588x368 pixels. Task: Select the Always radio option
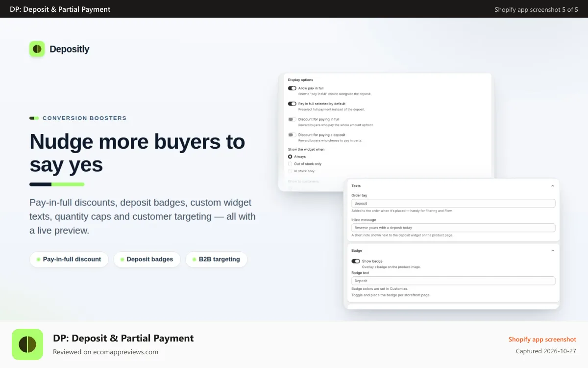pyautogui.click(x=290, y=157)
